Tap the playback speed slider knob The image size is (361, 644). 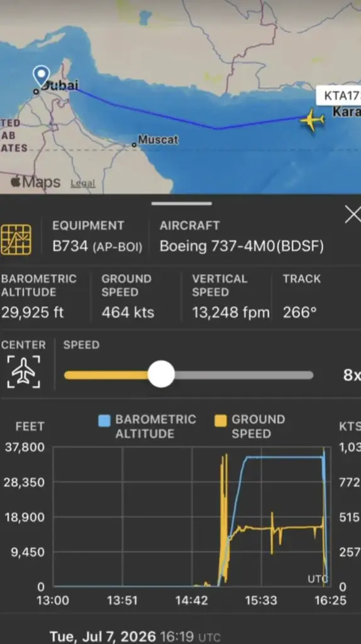pyautogui.click(x=161, y=374)
